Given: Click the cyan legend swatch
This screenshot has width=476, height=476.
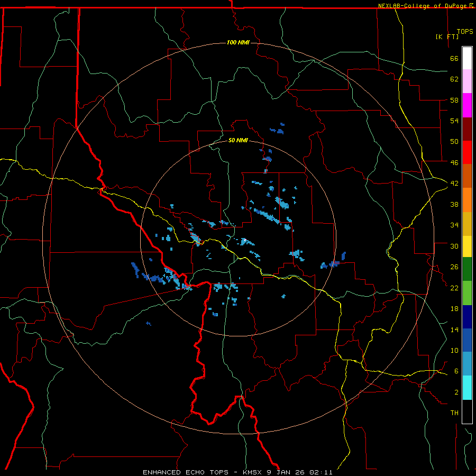Looking at the screenshot, I should [x=467, y=388].
